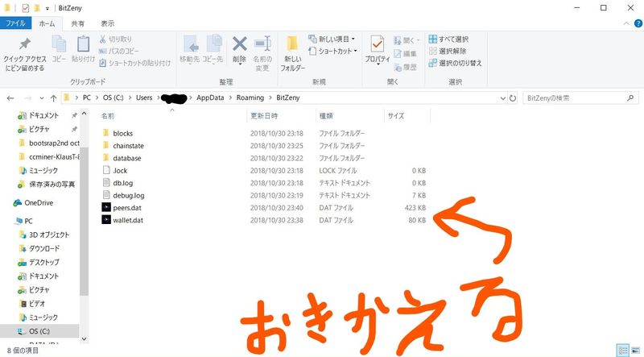This screenshot has width=644, height=357.
Task: Choose Copy path (パスのコピー)
Action: [118, 51]
